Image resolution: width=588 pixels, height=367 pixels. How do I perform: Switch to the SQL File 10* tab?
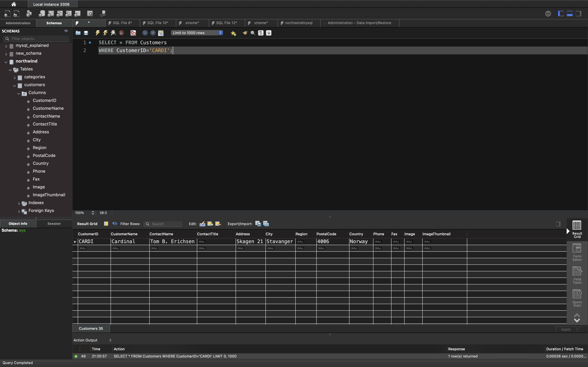click(x=157, y=23)
